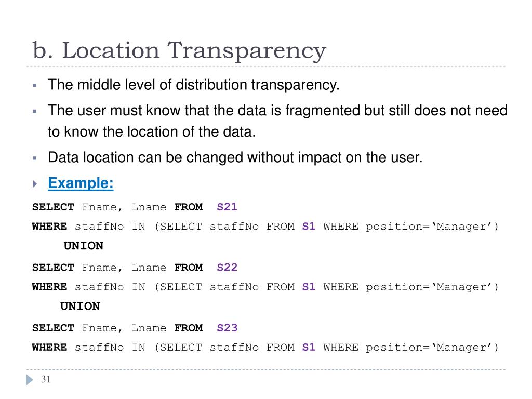Image resolution: width=532 pixels, height=399 pixels.
Task: Click the triangle arrow beside Example
Action: [35, 184]
